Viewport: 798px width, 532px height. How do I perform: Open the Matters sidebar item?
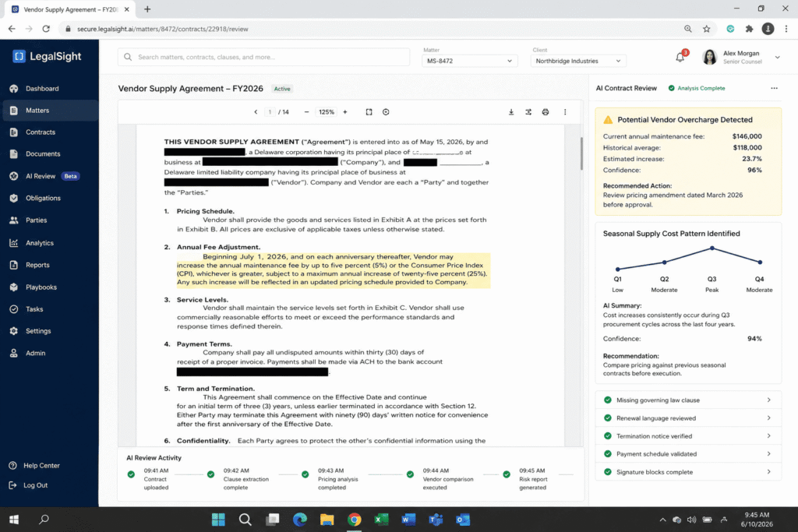point(49,111)
